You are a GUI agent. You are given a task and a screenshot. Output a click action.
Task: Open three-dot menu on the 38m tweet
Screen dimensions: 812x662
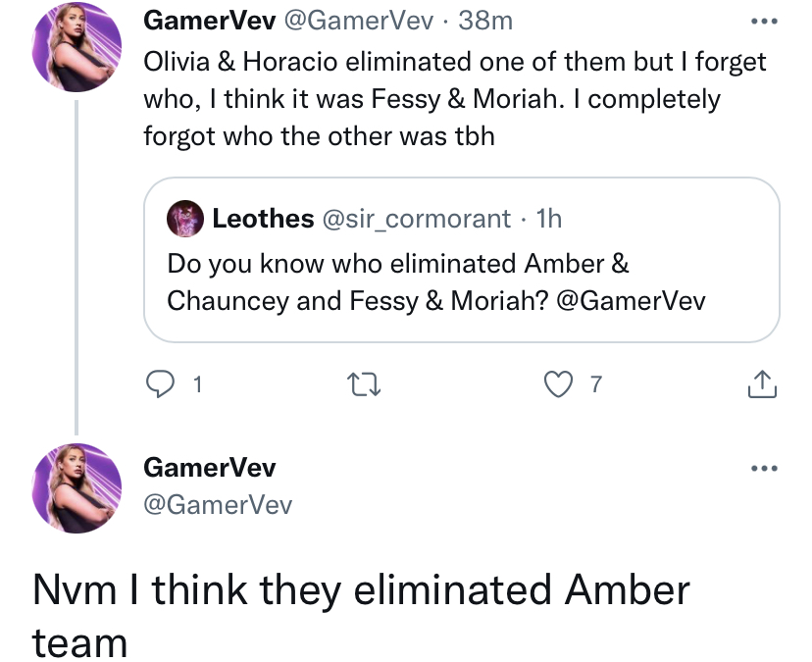[764, 22]
